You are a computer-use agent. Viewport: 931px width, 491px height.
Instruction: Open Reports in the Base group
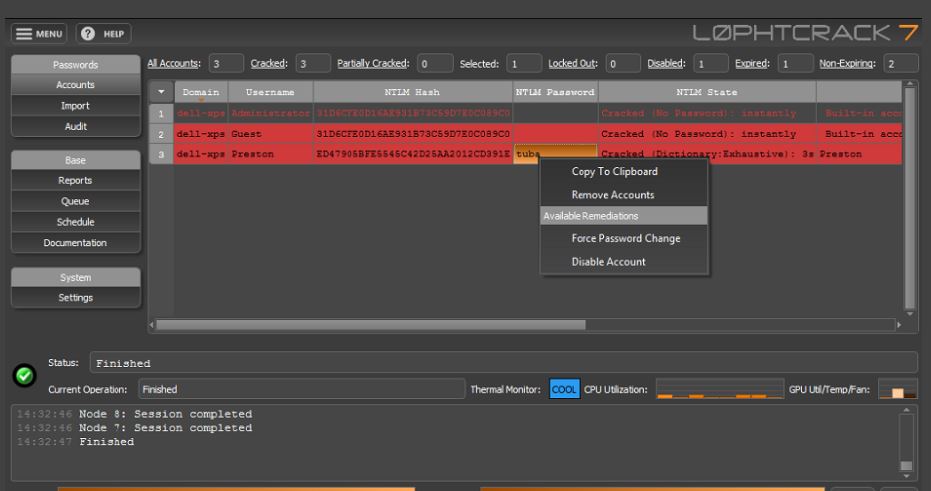(x=75, y=180)
